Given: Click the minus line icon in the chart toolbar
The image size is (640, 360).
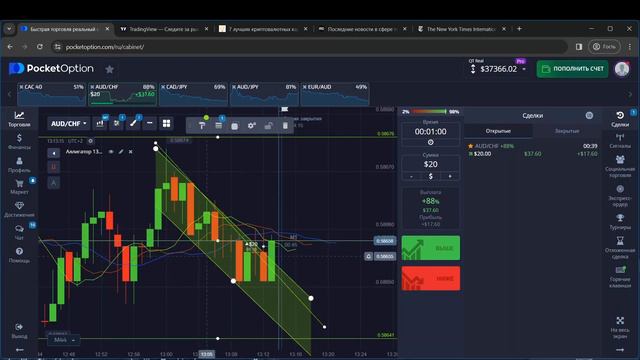Looking at the screenshot, I should point(150,123).
